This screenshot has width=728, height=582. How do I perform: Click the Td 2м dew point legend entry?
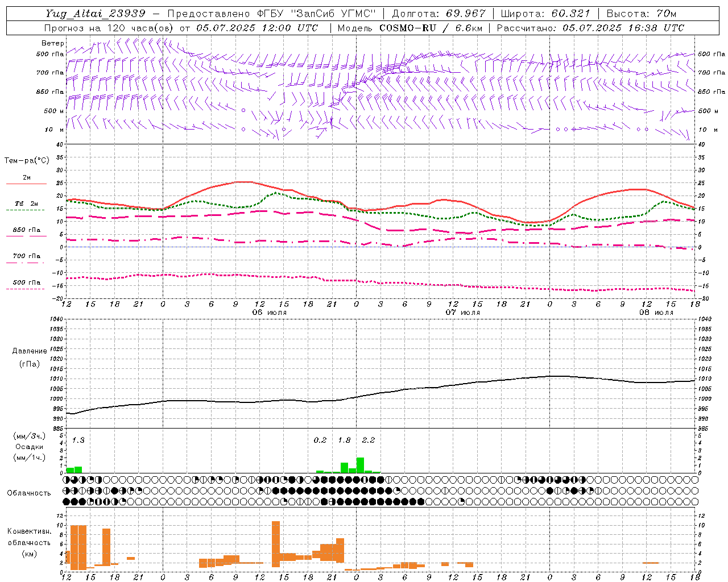pyautogui.click(x=26, y=203)
